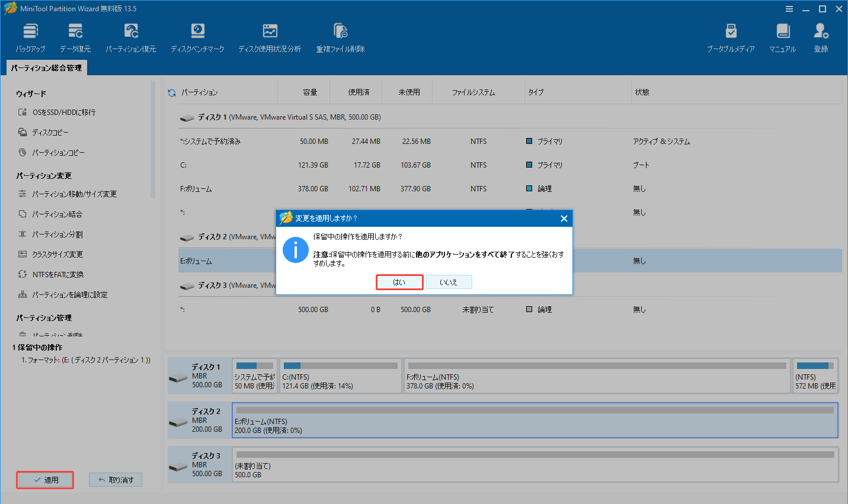Image resolution: width=848 pixels, height=504 pixels.
Task: Switch to パーティション総合管理 tab
Action: 46,67
